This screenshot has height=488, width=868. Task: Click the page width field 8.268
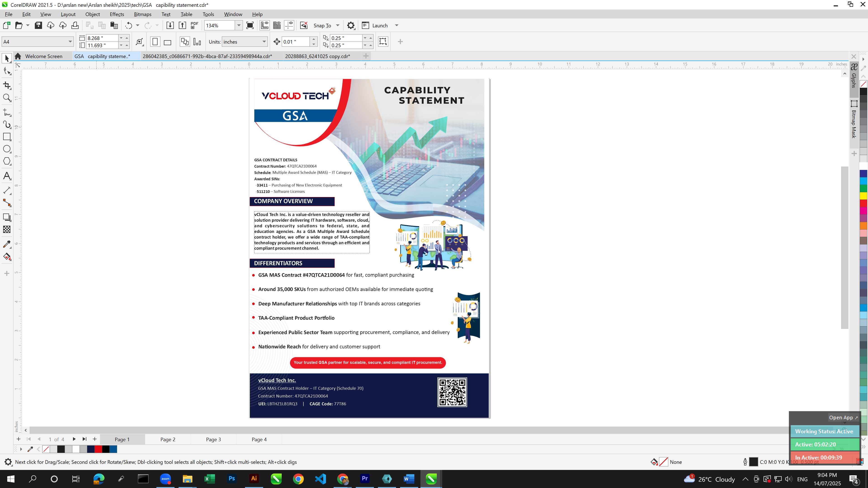[x=102, y=38]
